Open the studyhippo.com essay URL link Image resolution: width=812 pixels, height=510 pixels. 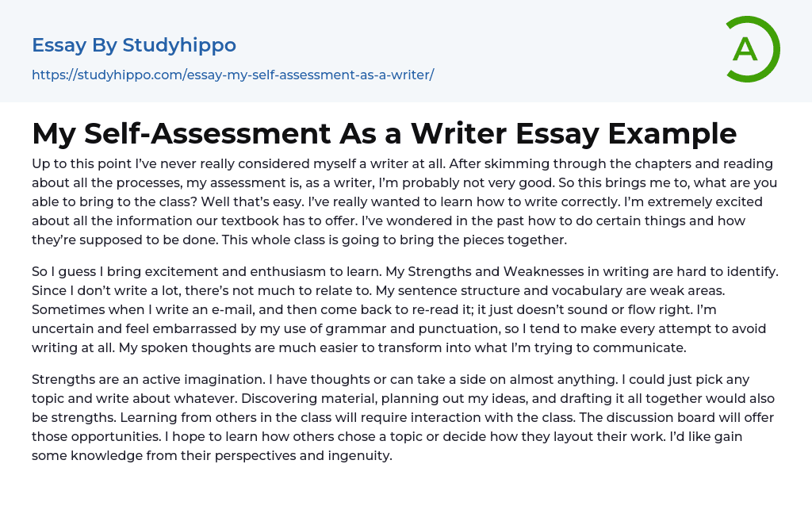point(232,75)
